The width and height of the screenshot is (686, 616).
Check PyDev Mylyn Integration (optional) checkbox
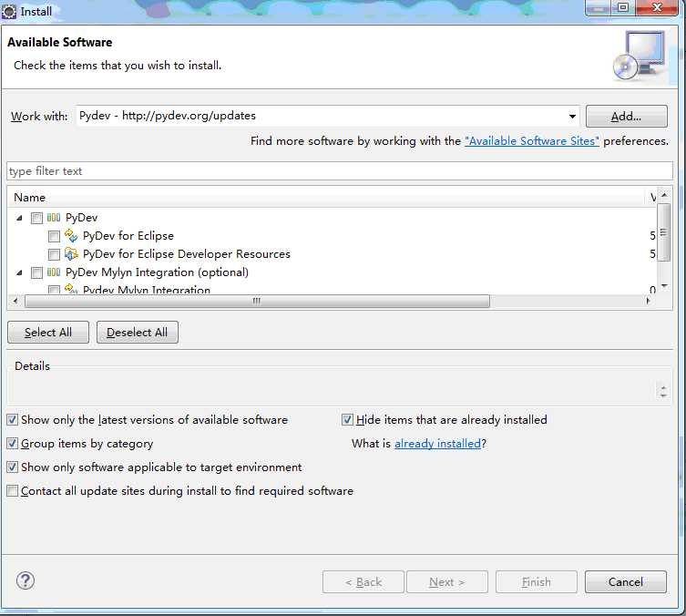point(36,273)
